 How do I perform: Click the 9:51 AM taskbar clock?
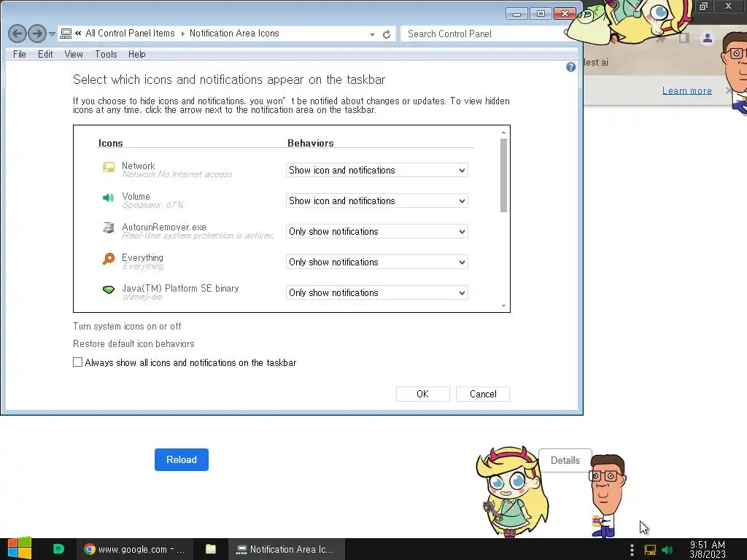[708, 550]
